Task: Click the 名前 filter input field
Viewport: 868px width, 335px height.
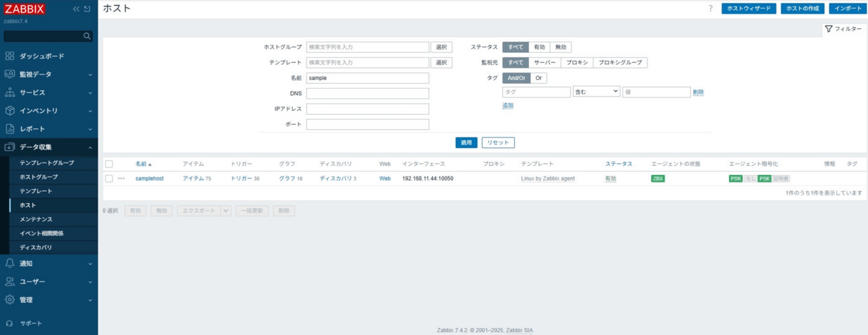Action: click(x=368, y=78)
